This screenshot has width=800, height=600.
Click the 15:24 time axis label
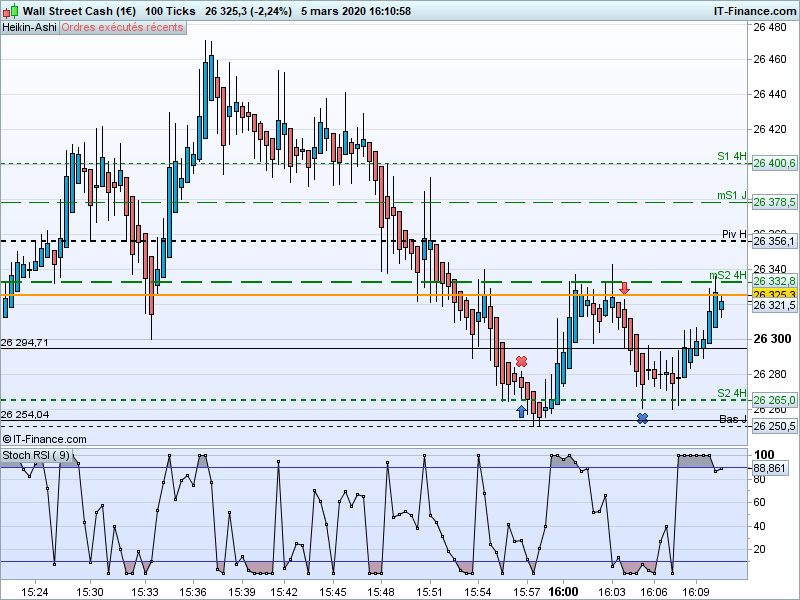pos(35,592)
